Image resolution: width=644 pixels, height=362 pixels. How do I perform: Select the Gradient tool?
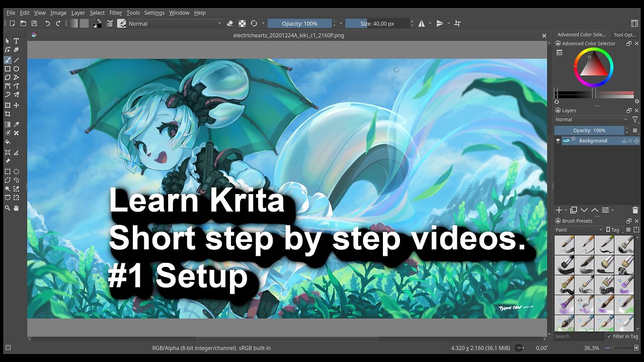[8, 124]
